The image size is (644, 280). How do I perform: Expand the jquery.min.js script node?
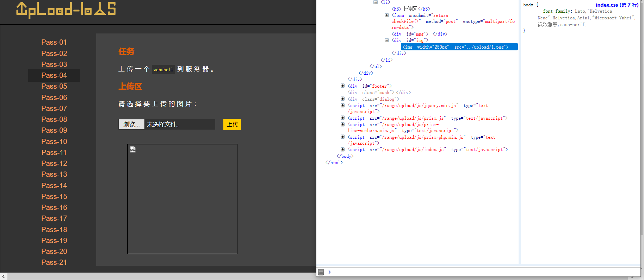pyautogui.click(x=342, y=105)
